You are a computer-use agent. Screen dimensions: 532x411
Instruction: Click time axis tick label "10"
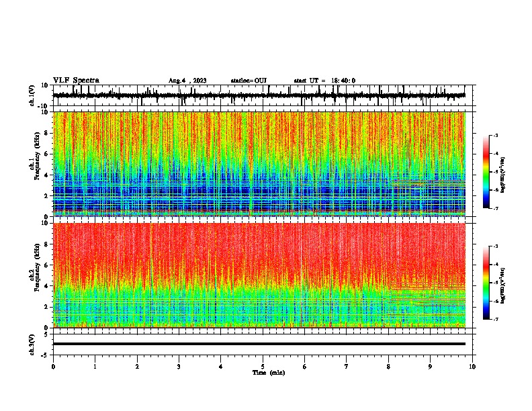[x=472, y=367]
